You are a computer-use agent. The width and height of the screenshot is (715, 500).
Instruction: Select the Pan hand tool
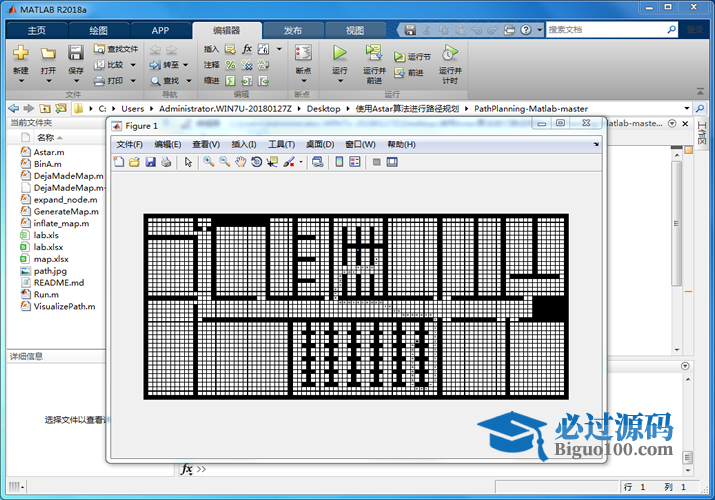point(241,162)
